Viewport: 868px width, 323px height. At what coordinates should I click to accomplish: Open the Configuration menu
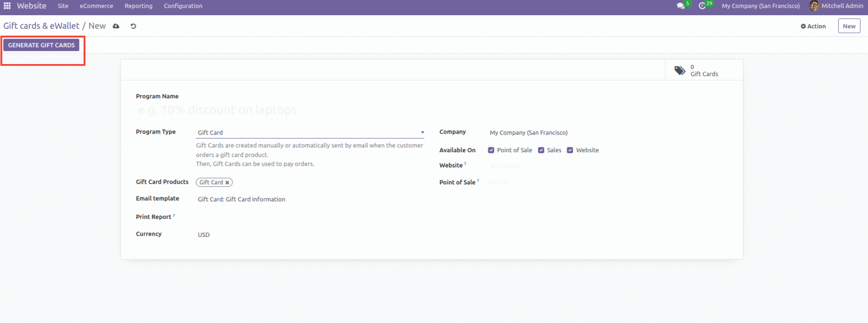click(x=183, y=6)
